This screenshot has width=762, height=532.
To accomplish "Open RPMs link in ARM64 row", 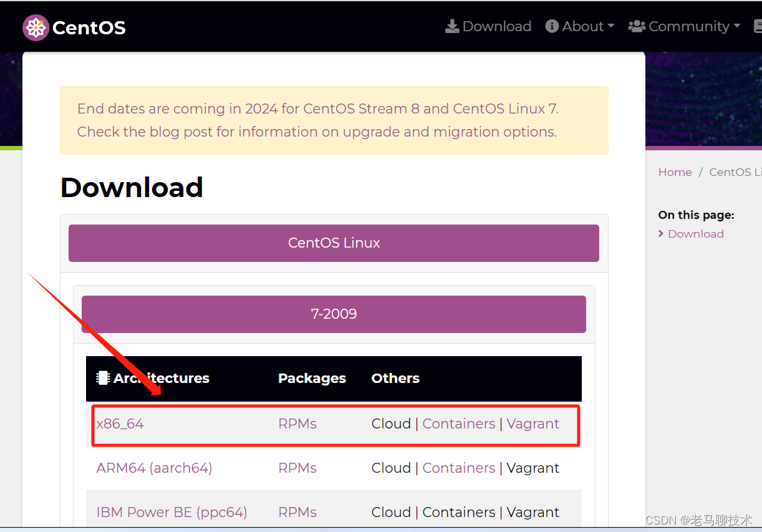I will tap(297, 468).
